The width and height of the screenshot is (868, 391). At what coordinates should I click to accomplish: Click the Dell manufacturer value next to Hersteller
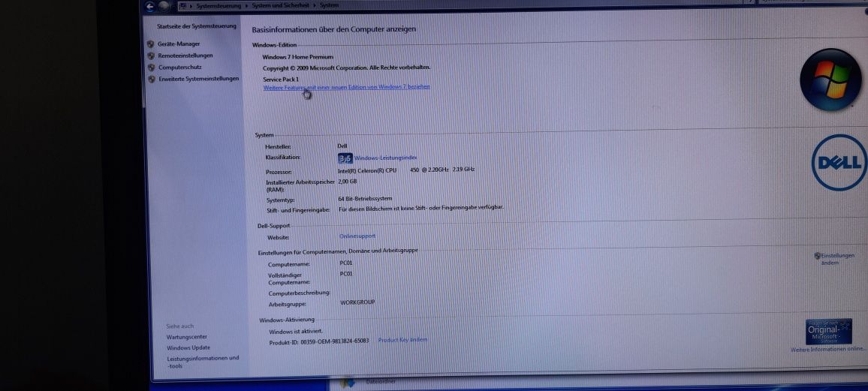[x=342, y=146]
